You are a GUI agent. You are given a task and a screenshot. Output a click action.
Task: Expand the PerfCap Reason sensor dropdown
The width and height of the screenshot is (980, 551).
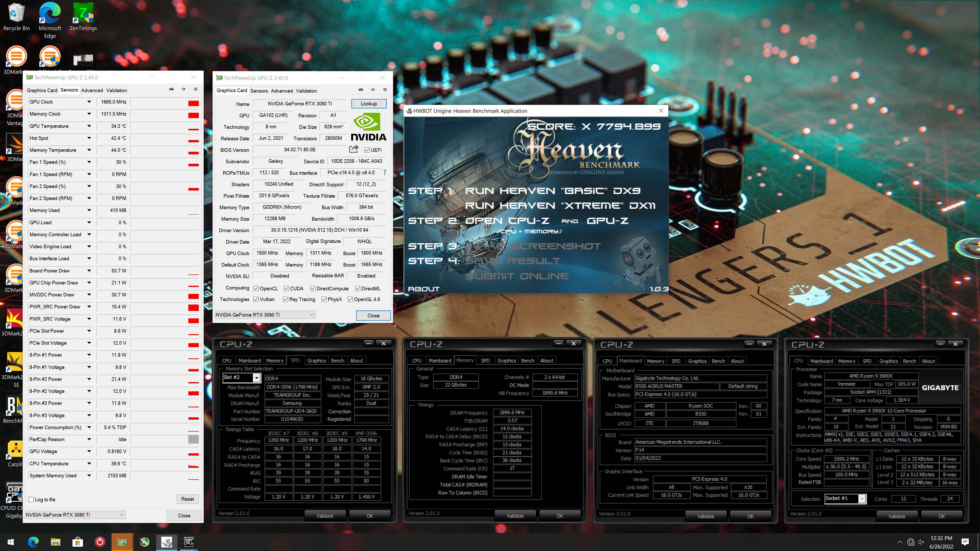(x=89, y=439)
